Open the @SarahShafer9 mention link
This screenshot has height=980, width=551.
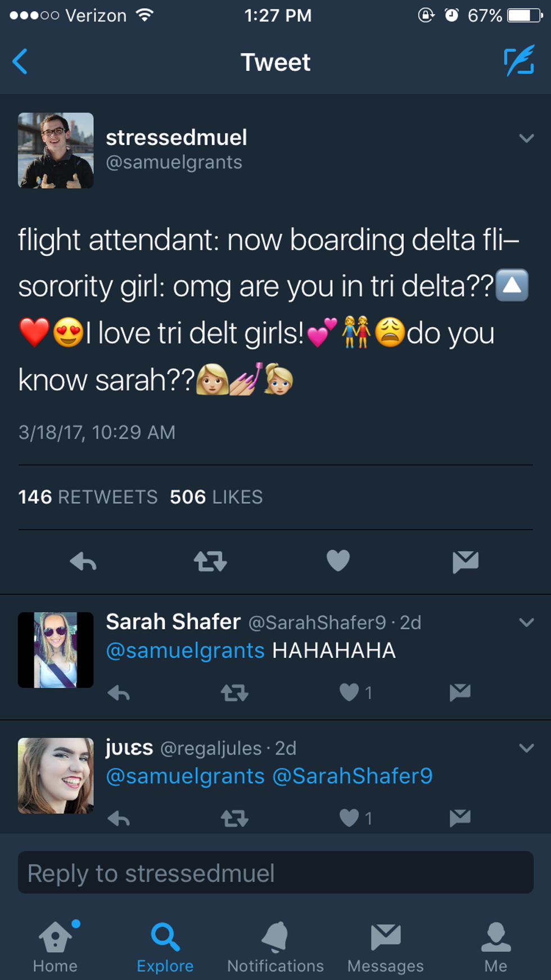click(x=353, y=776)
